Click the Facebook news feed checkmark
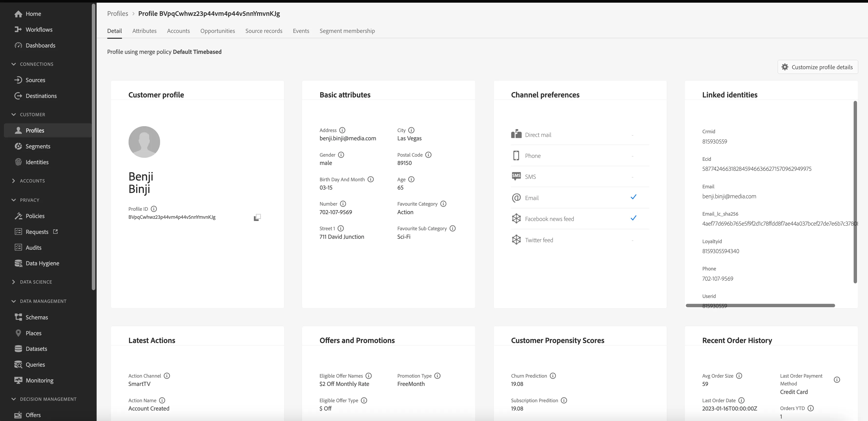Image resolution: width=868 pixels, height=421 pixels. [633, 218]
